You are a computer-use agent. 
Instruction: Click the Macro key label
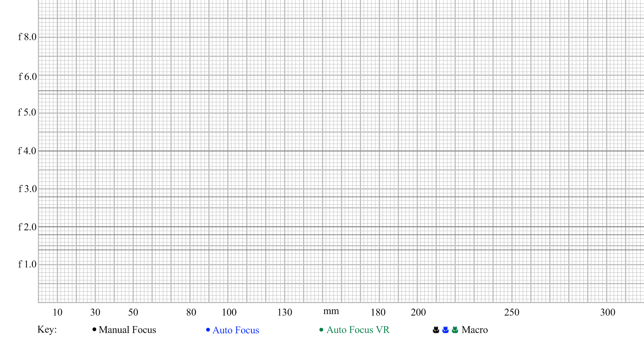pyautogui.click(x=475, y=330)
